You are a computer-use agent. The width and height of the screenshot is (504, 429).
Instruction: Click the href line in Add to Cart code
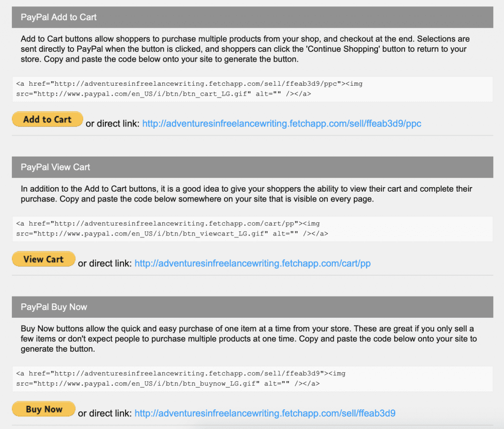pyautogui.click(x=189, y=84)
